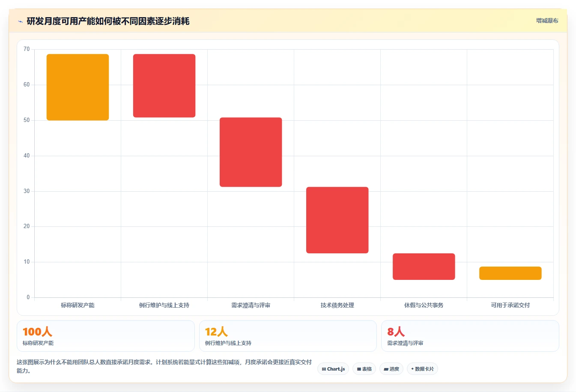
Task: Click the y-axis value 70
Action: click(27, 49)
